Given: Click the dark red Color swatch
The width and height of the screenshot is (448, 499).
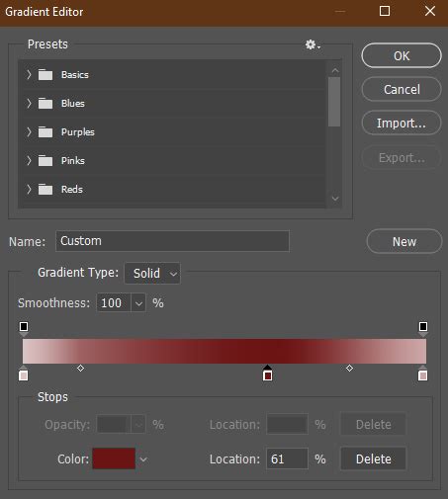Looking at the screenshot, I should coord(114,458).
